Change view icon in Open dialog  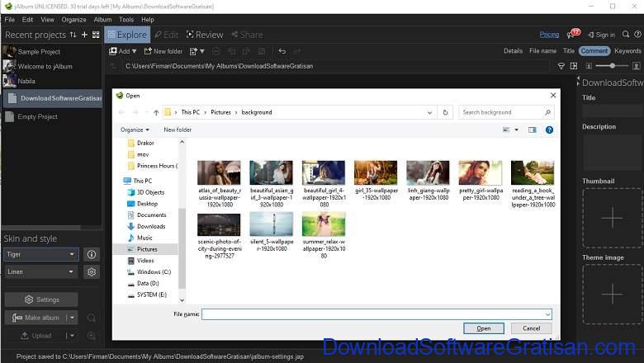tap(506, 130)
